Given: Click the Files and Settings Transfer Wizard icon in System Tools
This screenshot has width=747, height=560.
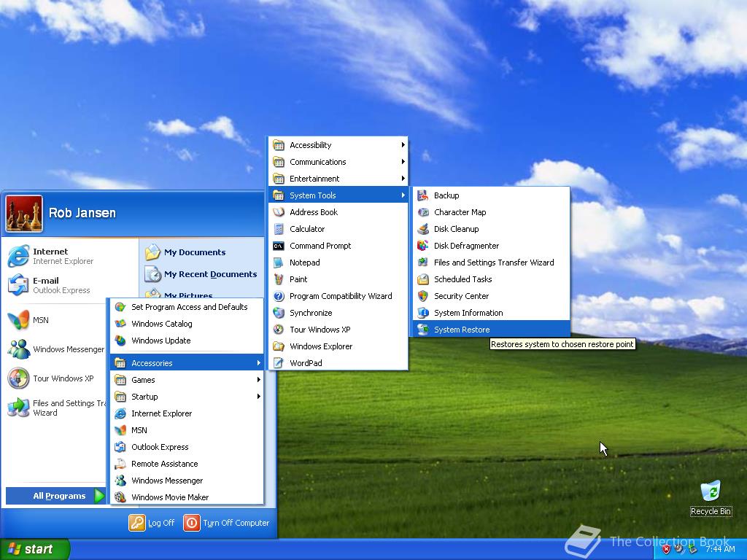Looking at the screenshot, I should 422,262.
